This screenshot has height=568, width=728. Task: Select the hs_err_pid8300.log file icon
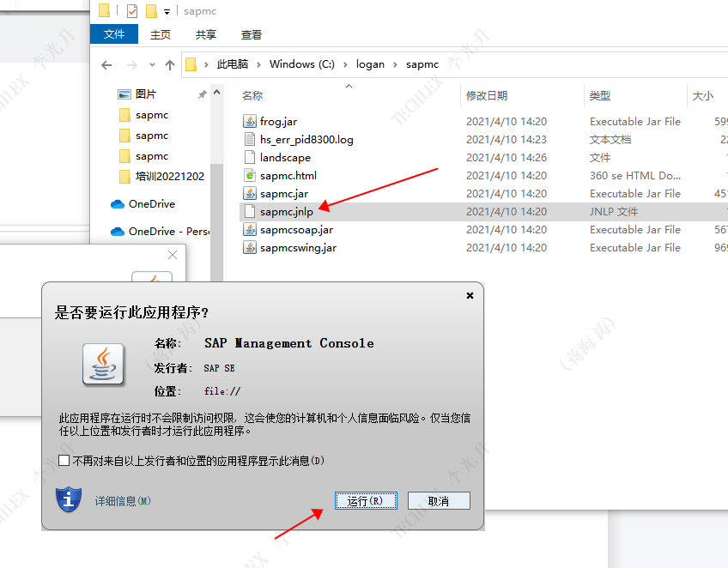pyautogui.click(x=250, y=139)
